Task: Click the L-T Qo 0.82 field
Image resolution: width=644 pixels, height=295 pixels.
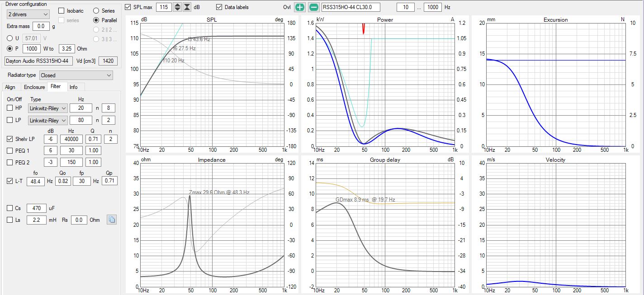Action: click(x=62, y=181)
